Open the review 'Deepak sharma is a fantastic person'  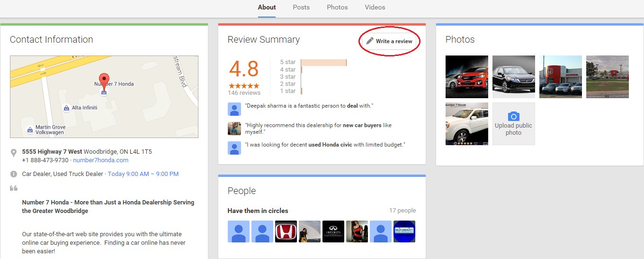tap(309, 106)
